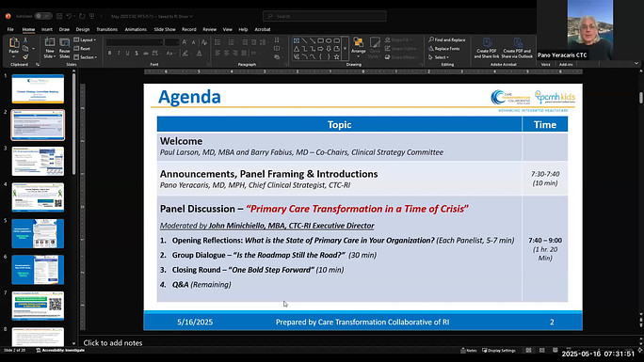Open Section dropdown
644x362 pixels.
tap(86, 57)
